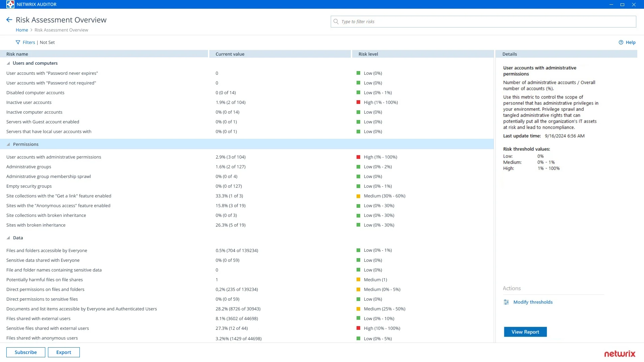Screen dimensions: 644x362
Task: Click green swatch for Administrative groups
Action: (x=358, y=167)
